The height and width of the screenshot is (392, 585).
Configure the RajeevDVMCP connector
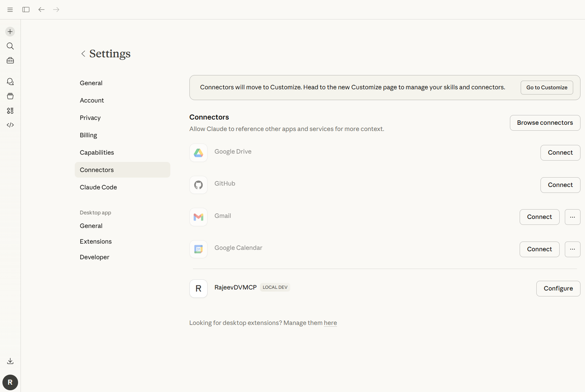tap(558, 288)
